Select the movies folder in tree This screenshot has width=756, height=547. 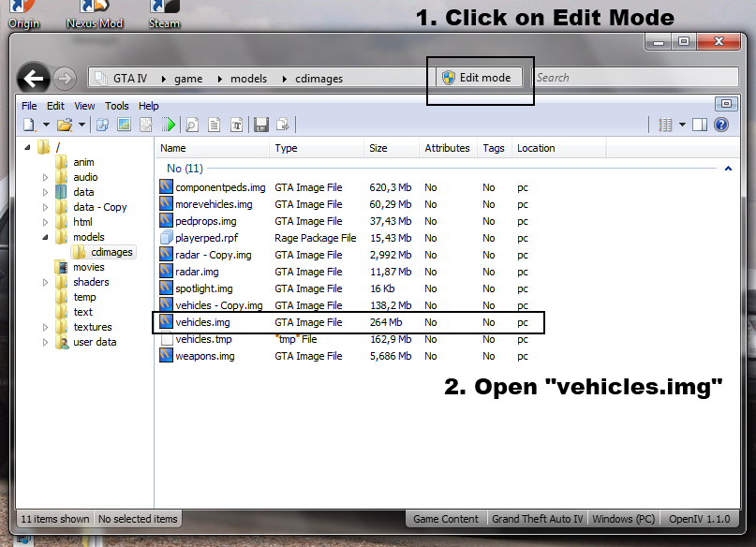[89, 267]
